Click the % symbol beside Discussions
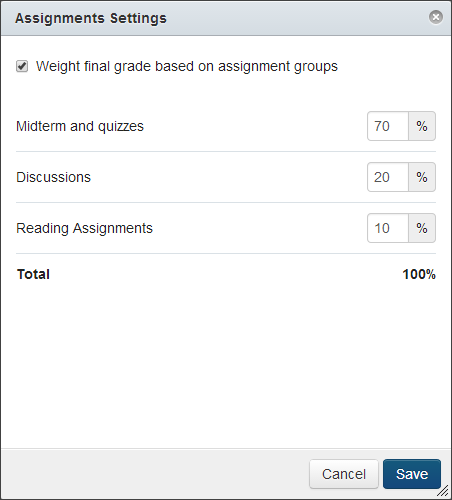 (x=422, y=177)
